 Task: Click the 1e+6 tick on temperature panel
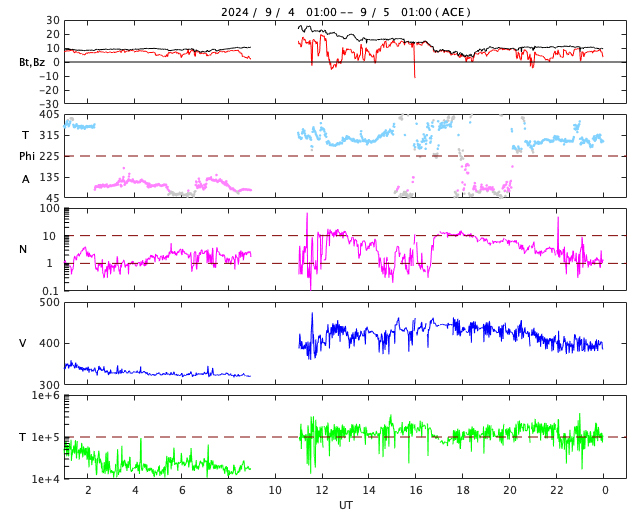(46, 396)
